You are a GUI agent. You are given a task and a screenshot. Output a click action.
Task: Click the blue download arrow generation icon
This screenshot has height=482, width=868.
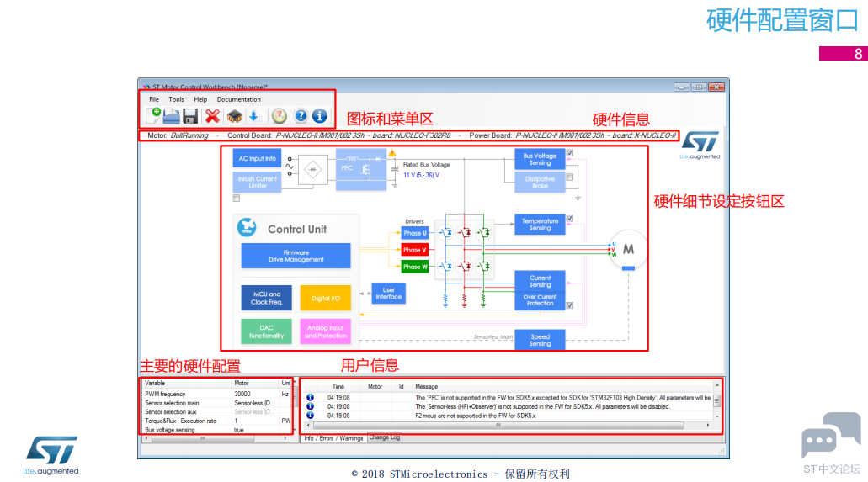pos(254,116)
